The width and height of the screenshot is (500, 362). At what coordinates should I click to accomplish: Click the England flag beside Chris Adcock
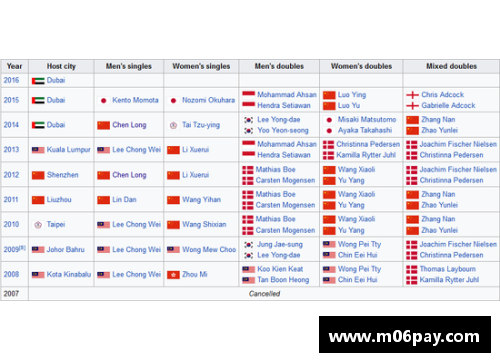[412, 95]
